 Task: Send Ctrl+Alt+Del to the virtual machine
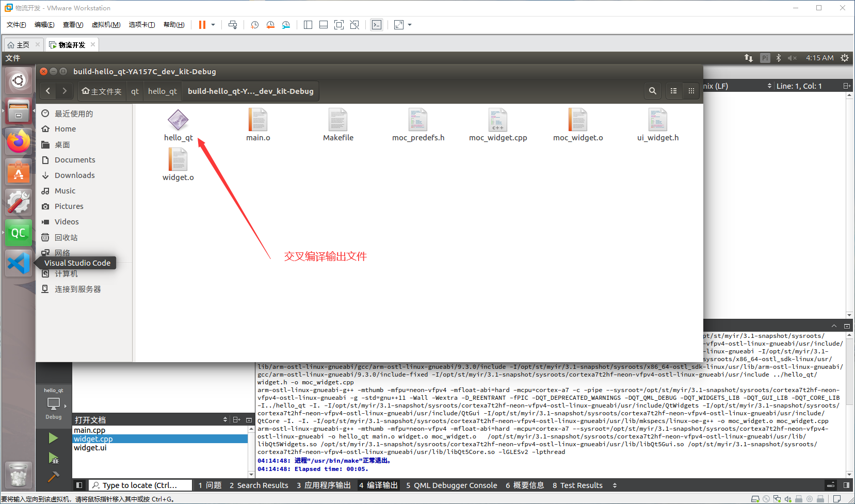[233, 25]
